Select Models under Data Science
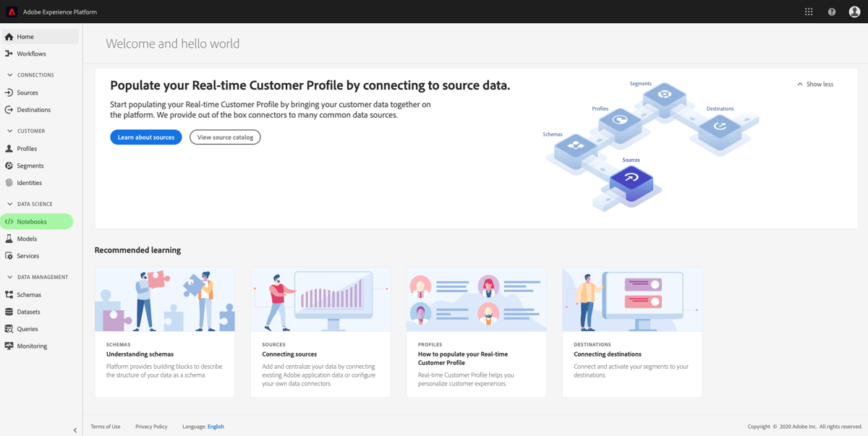 point(25,239)
